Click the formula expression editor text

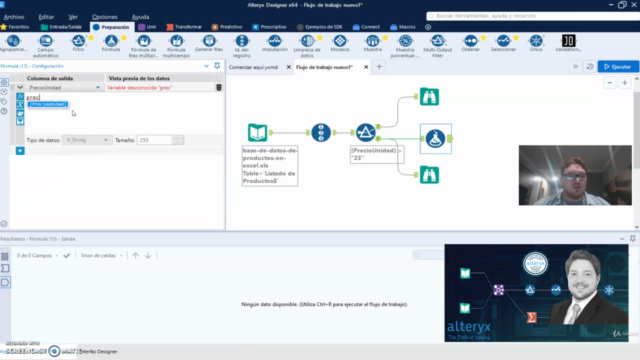33,97
